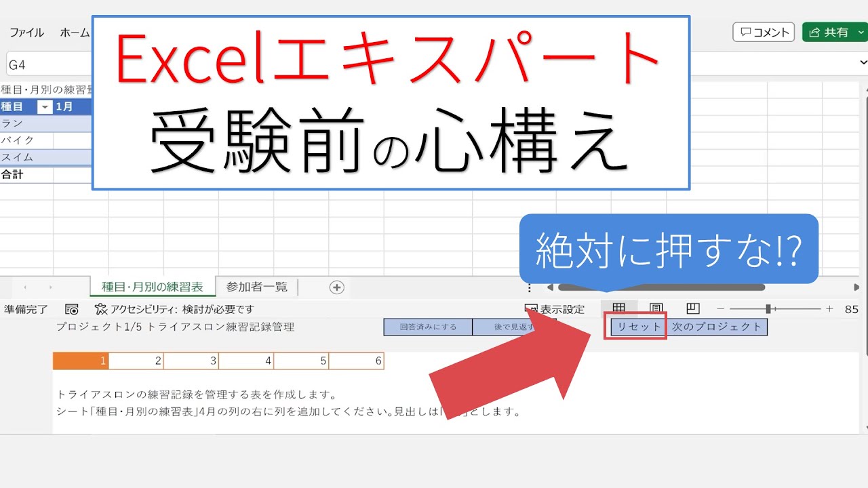
Task: Select task number 4 tab
Action: click(246, 361)
